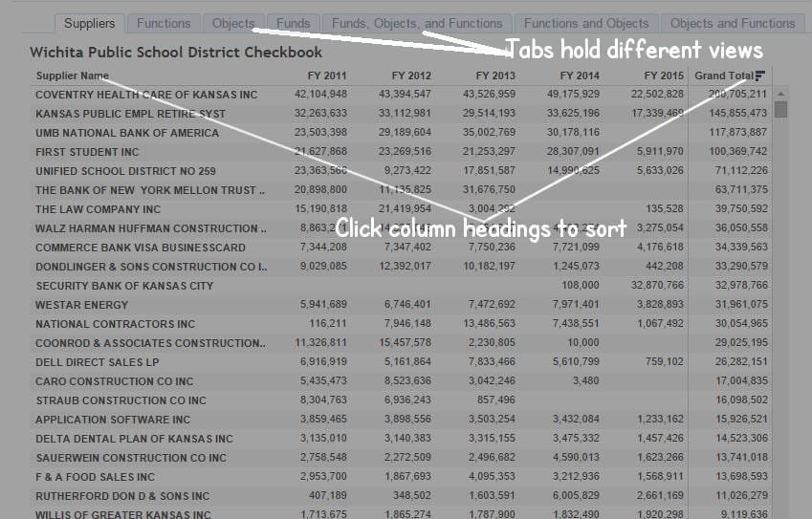Select UMB NATIONAL BANK OF AMERICA supplier
The image size is (812, 519).
pos(127,133)
